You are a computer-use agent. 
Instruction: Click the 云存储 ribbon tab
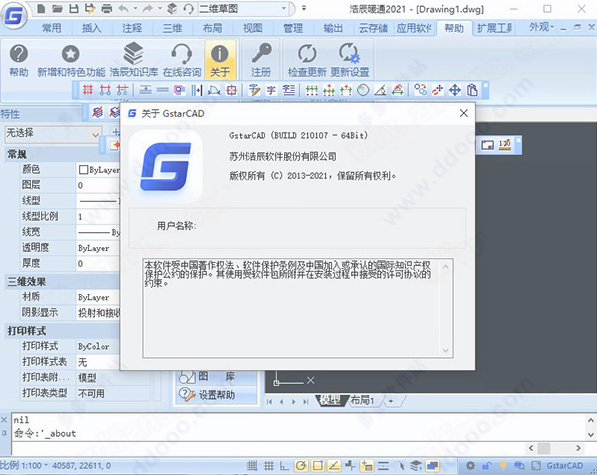click(373, 28)
